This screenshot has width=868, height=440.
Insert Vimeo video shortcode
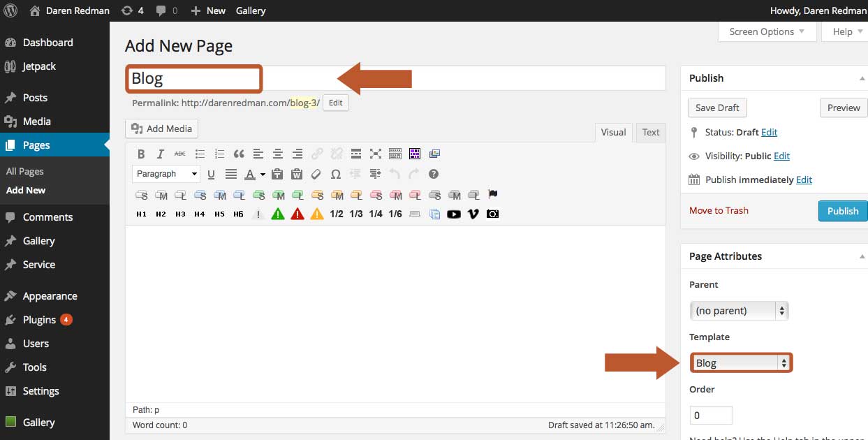click(473, 214)
